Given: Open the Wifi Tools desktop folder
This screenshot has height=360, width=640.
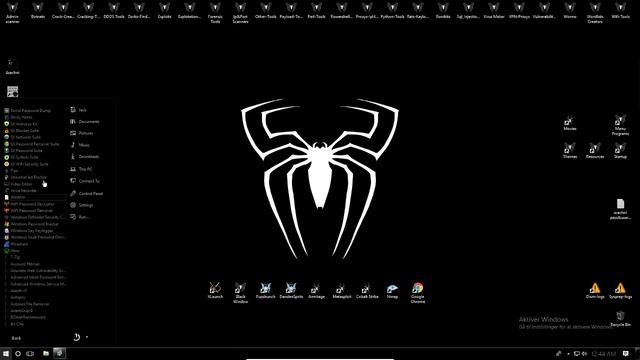Looking at the screenshot, I should (x=620, y=11).
